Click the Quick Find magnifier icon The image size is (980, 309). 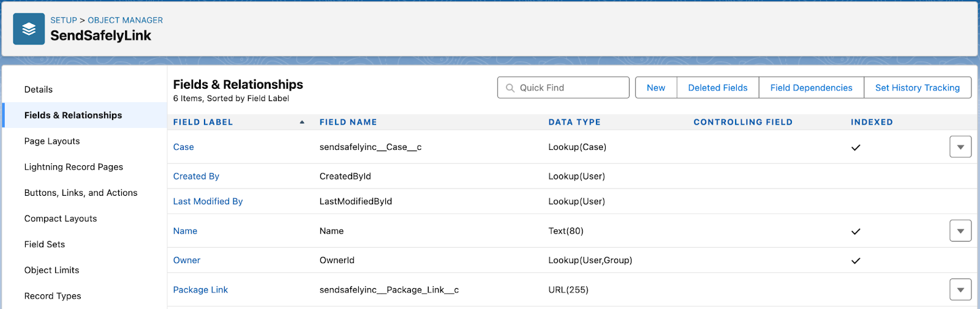point(510,88)
